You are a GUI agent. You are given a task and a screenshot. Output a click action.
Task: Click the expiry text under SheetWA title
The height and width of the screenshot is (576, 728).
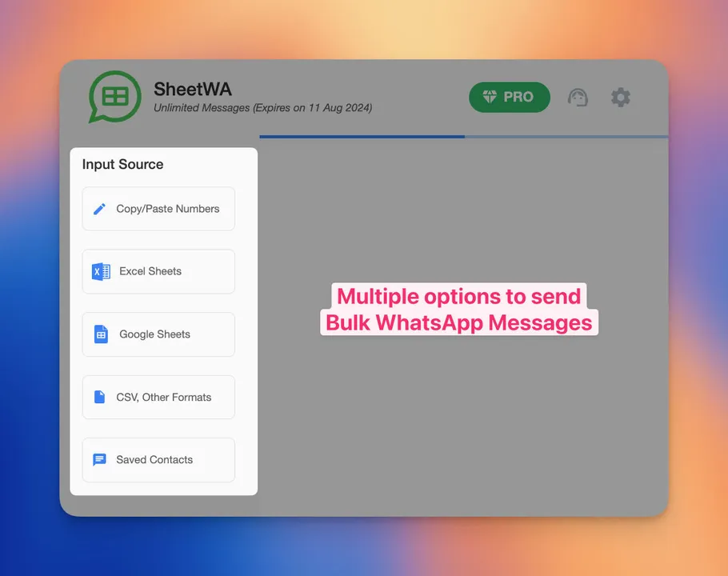tap(262, 108)
